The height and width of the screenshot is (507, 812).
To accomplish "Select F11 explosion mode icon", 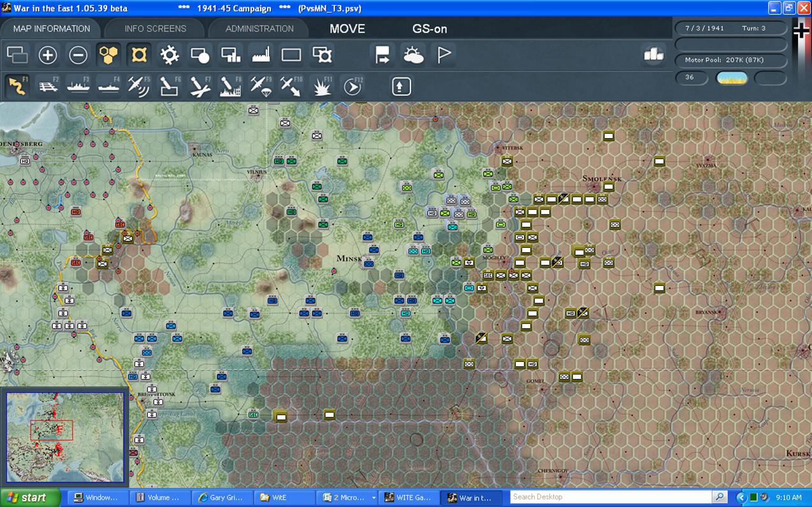I will click(323, 86).
